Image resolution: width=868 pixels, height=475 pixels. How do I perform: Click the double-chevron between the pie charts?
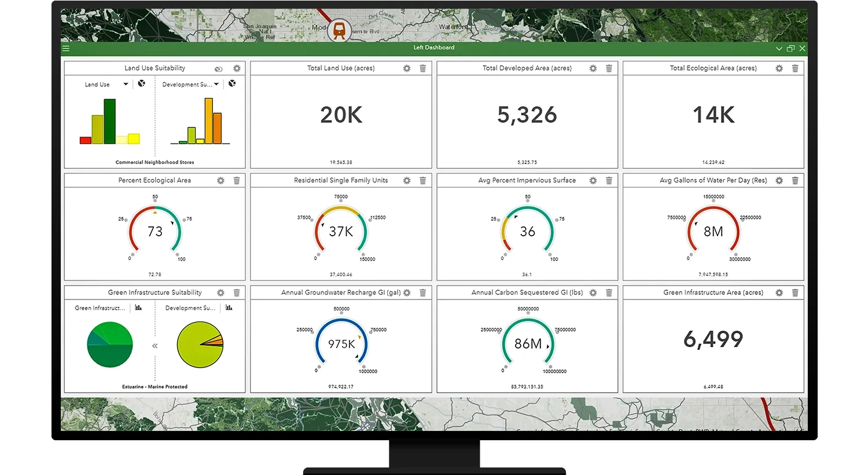(x=155, y=346)
